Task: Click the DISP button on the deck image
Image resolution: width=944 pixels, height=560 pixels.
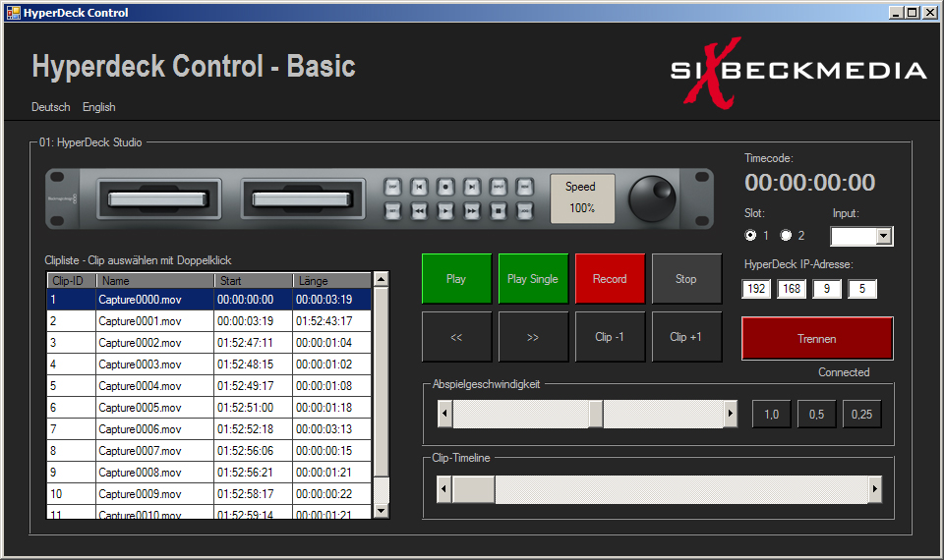Action: tap(393, 187)
